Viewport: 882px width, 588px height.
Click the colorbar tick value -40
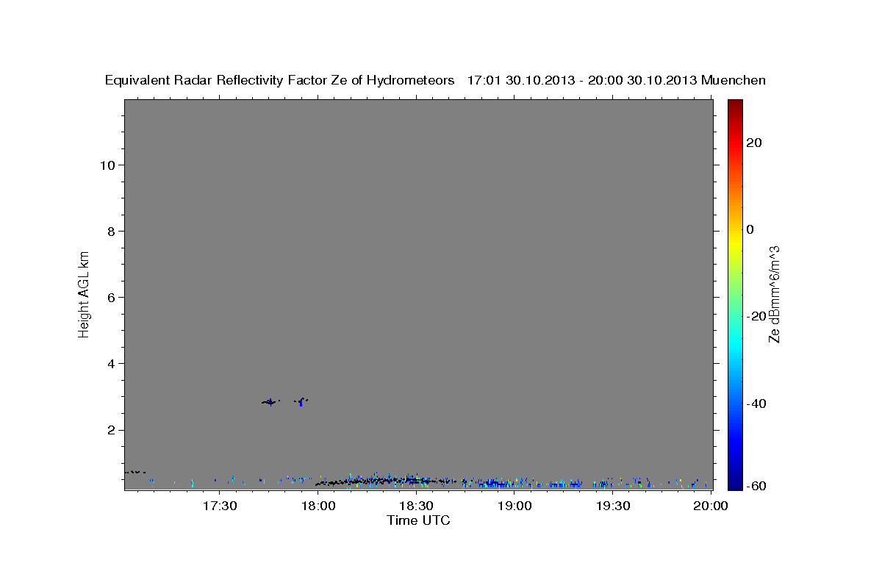coord(756,404)
